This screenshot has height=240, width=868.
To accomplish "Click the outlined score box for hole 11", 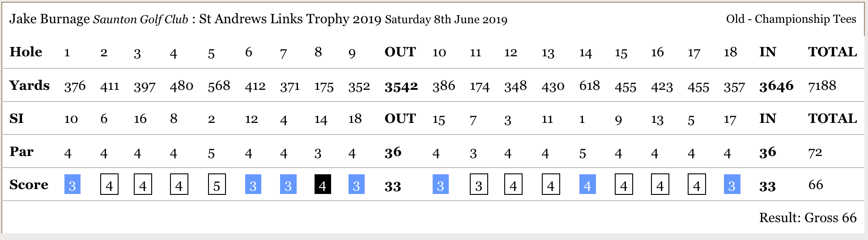I will click(478, 185).
